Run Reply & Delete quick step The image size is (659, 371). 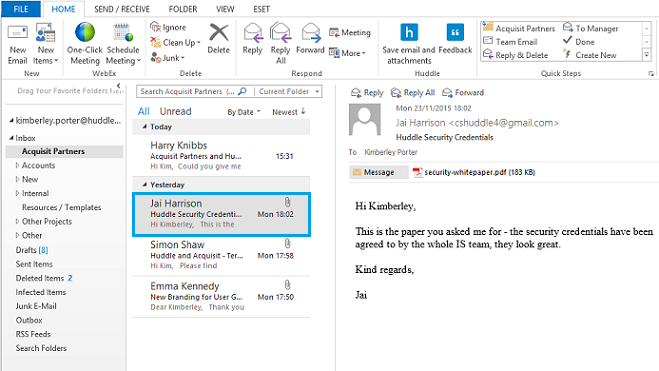point(516,55)
